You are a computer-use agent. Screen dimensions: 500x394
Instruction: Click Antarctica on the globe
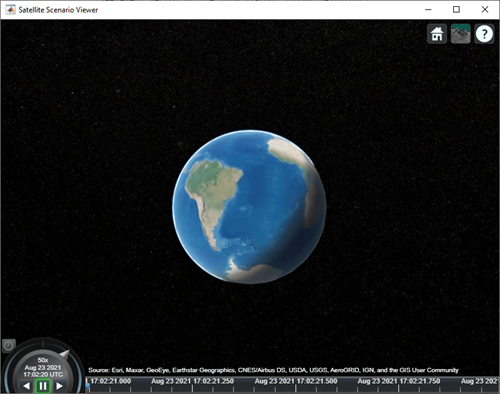(253, 272)
